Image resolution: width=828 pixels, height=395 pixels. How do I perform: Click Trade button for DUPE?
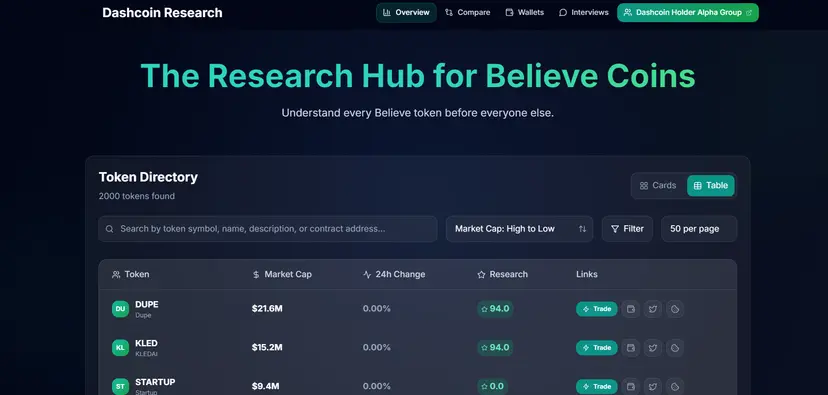[x=597, y=309]
